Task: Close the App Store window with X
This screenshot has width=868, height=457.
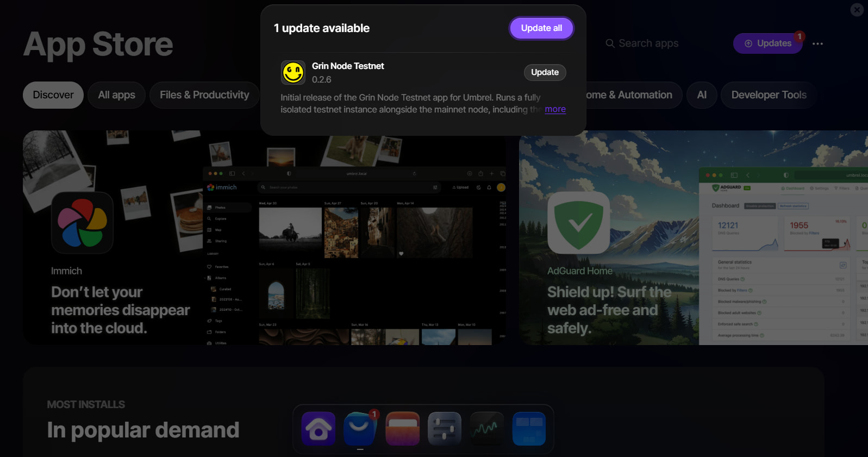Action: point(857,9)
